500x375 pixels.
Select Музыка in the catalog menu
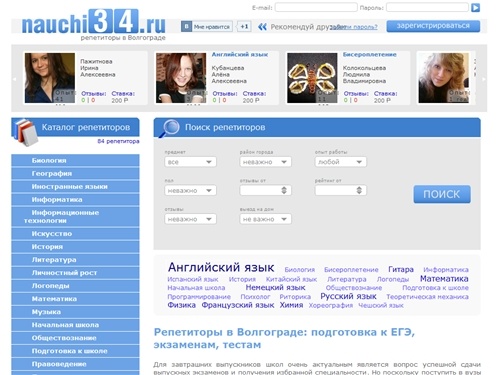[75, 312]
